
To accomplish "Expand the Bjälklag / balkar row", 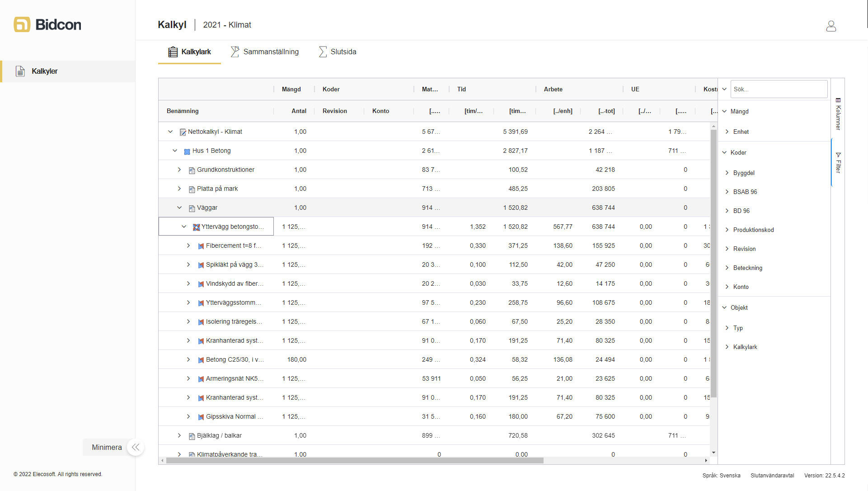I will 179,435.
